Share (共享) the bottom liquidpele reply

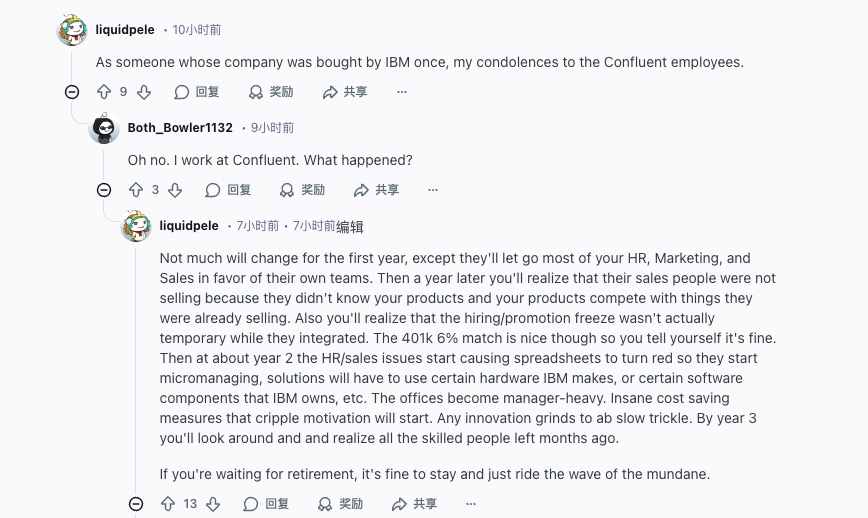(x=414, y=504)
